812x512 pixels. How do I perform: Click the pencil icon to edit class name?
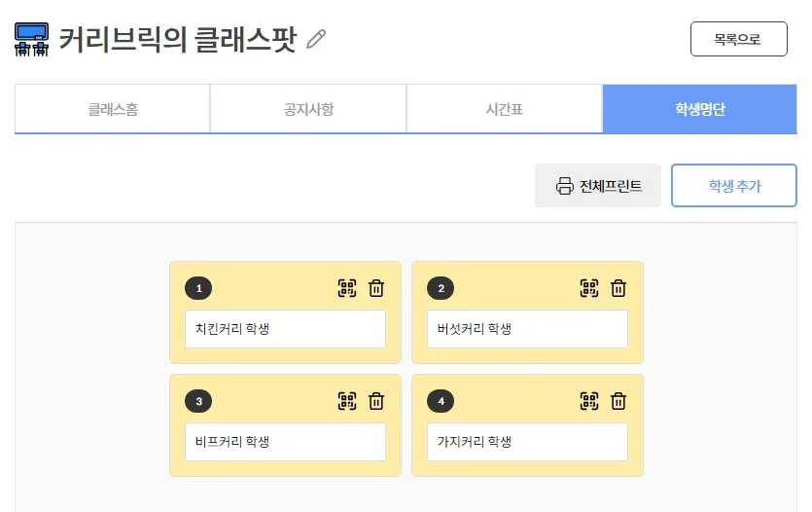316,39
